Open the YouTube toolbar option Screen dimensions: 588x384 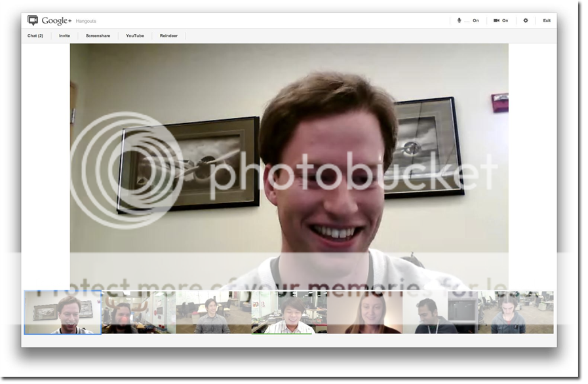point(135,36)
